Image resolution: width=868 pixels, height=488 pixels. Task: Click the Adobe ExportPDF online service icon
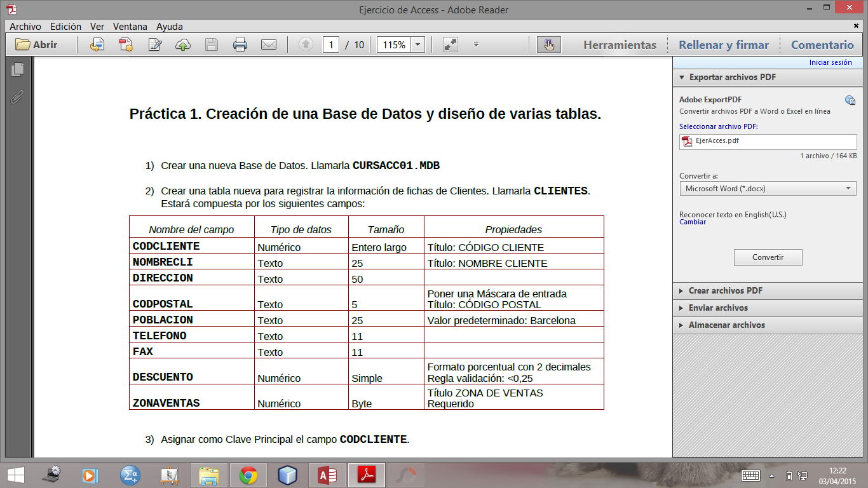tap(850, 100)
